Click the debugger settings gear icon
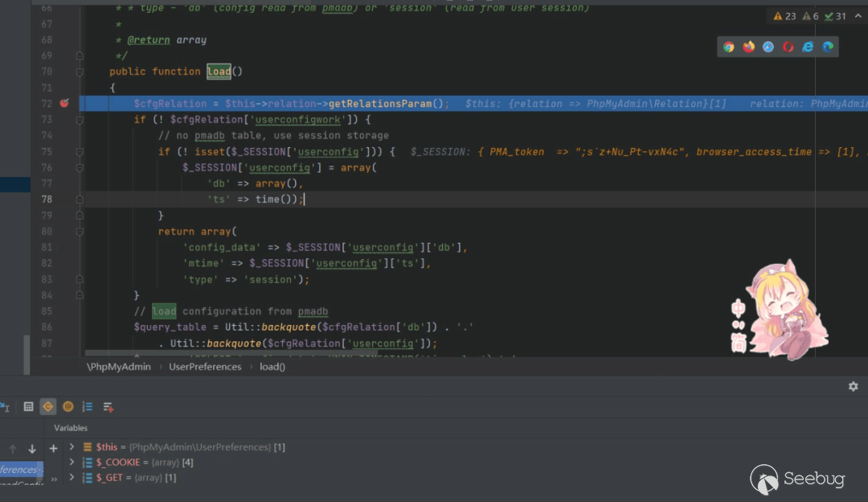Viewport: 868px width, 502px height. 853,386
